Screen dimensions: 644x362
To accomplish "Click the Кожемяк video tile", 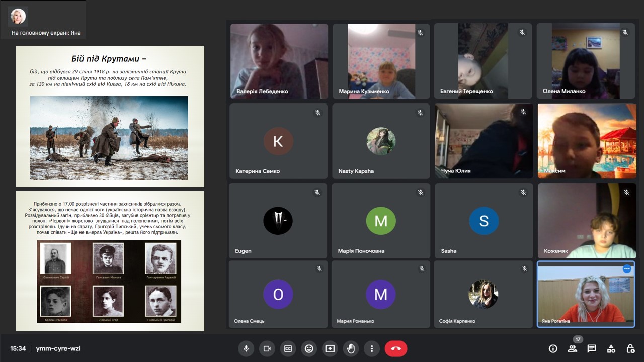I will click(587, 220).
